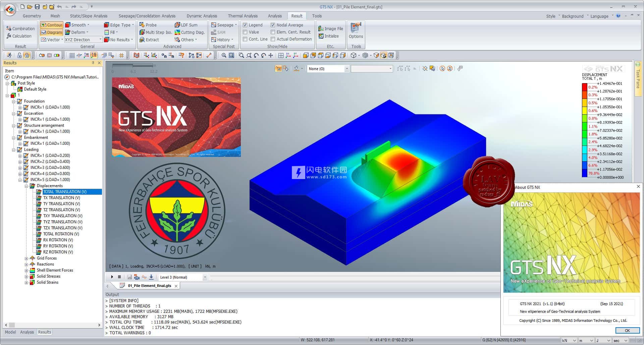Click the New file icon in the quick access bar

tap(22, 7)
